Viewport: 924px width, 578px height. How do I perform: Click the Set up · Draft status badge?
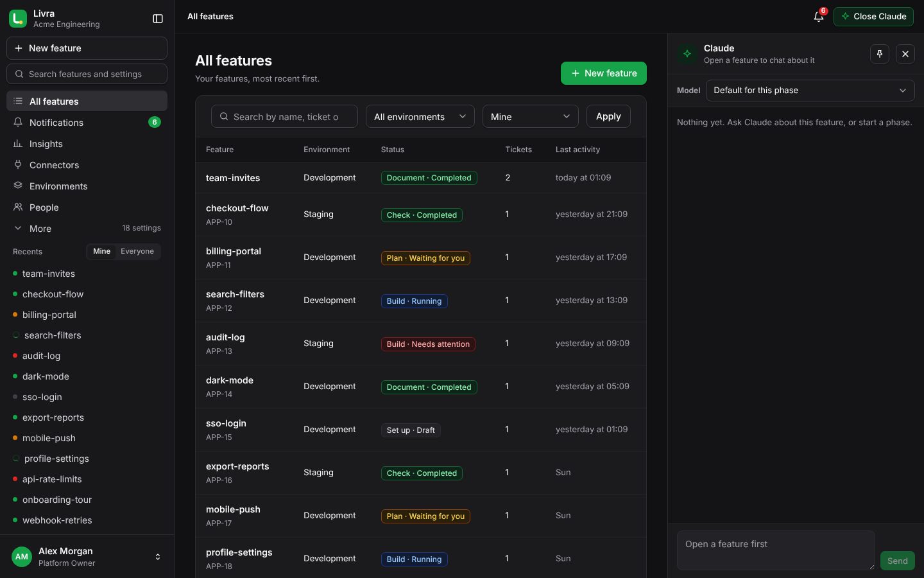[x=411, y=430]
